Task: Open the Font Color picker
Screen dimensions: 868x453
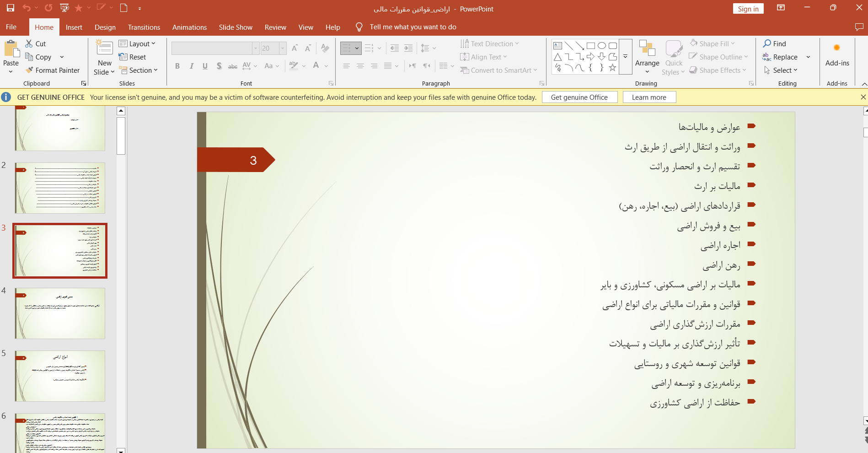Action: pos(316,66)
